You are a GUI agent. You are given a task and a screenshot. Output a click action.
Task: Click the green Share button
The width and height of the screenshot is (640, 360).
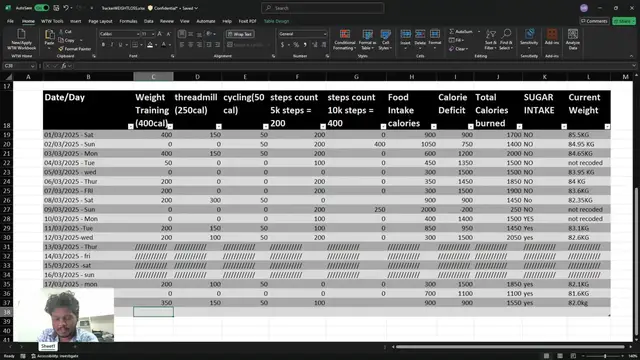(624, 21)
